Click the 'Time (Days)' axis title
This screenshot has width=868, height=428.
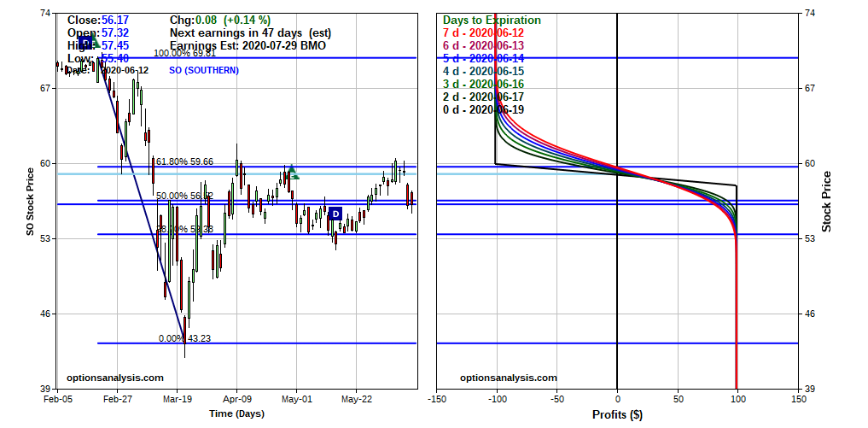pyautogui.click(x=236, y=413)
